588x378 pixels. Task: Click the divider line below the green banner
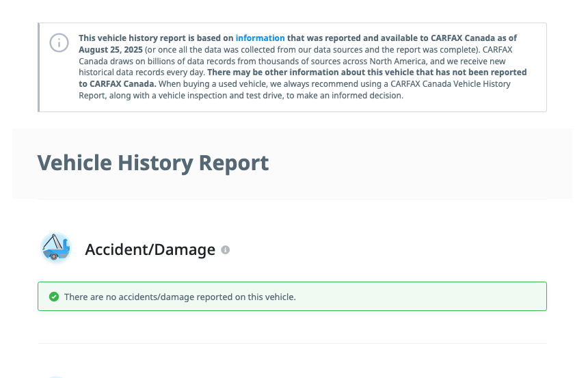click(292, 343)
